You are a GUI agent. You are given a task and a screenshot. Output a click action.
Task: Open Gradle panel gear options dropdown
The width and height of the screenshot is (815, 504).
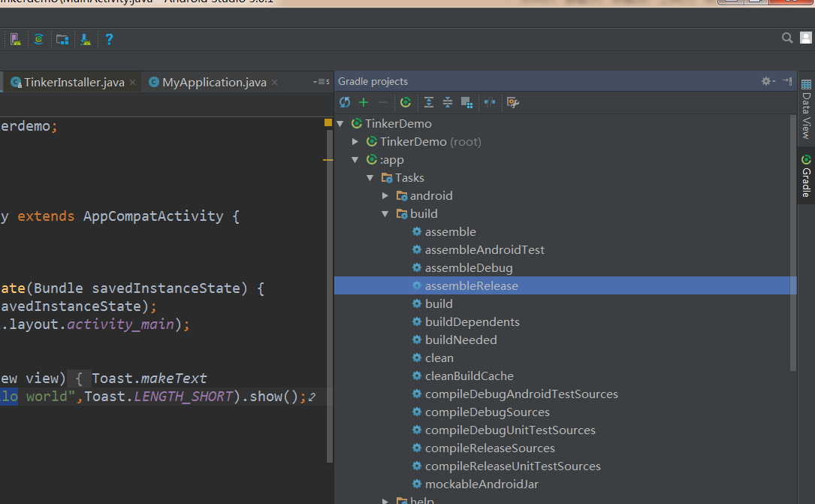click(768, 81)
